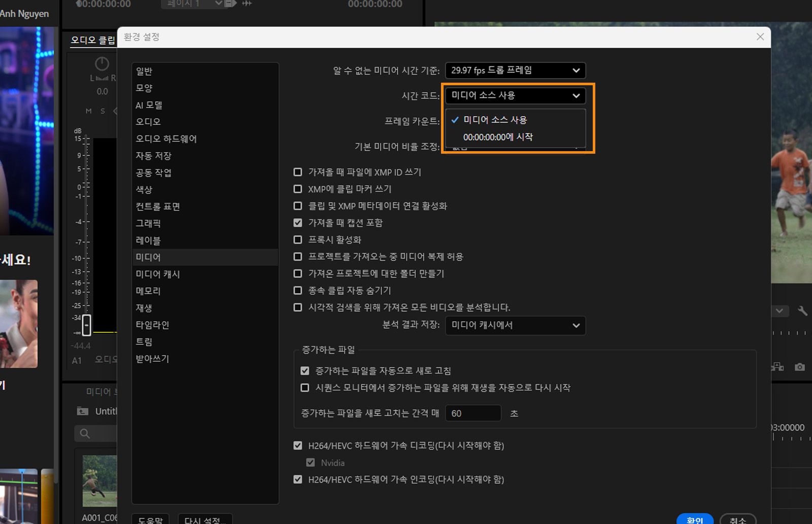Click the comparison view icon beside the camera icon
This screenshot has width=812, height=524.
pyautogui.click(x=777, y=367)
